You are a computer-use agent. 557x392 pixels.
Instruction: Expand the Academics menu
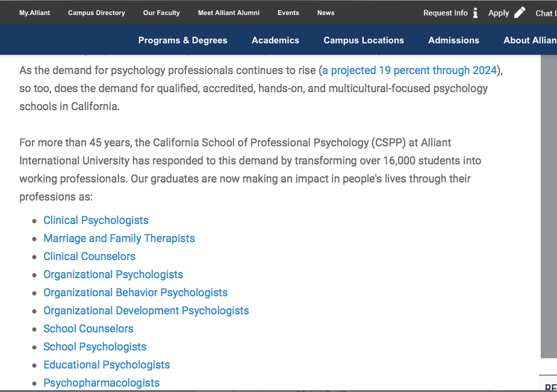[x=275, y=40]
